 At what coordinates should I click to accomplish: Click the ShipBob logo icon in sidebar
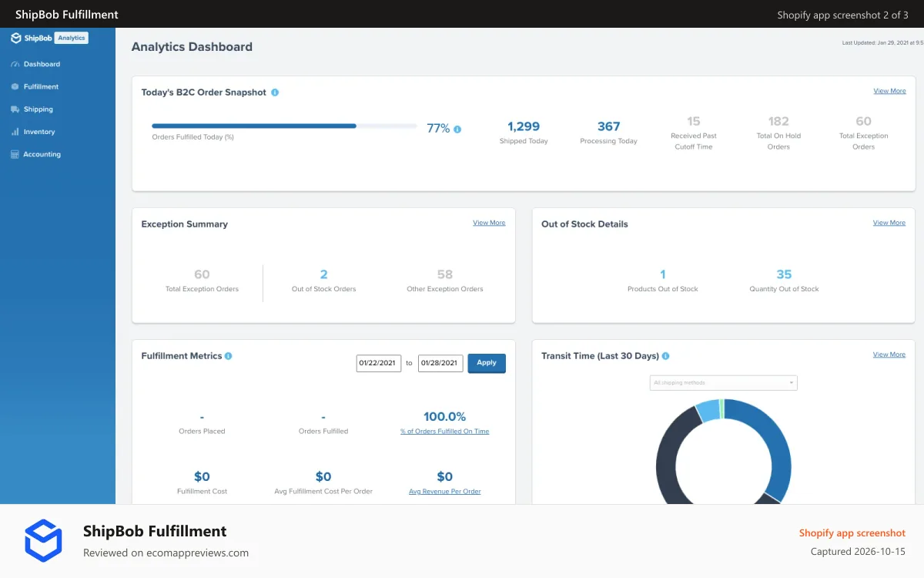(15, 38)
